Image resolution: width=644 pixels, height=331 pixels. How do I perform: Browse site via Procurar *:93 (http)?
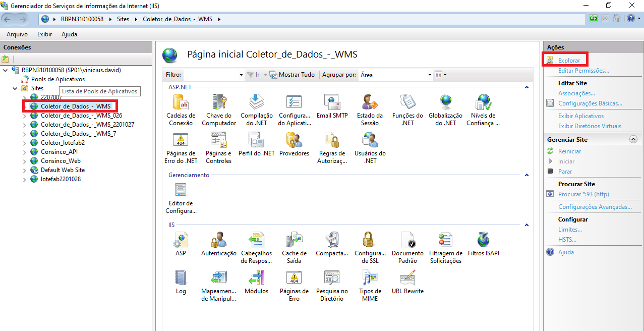[583, 194]
